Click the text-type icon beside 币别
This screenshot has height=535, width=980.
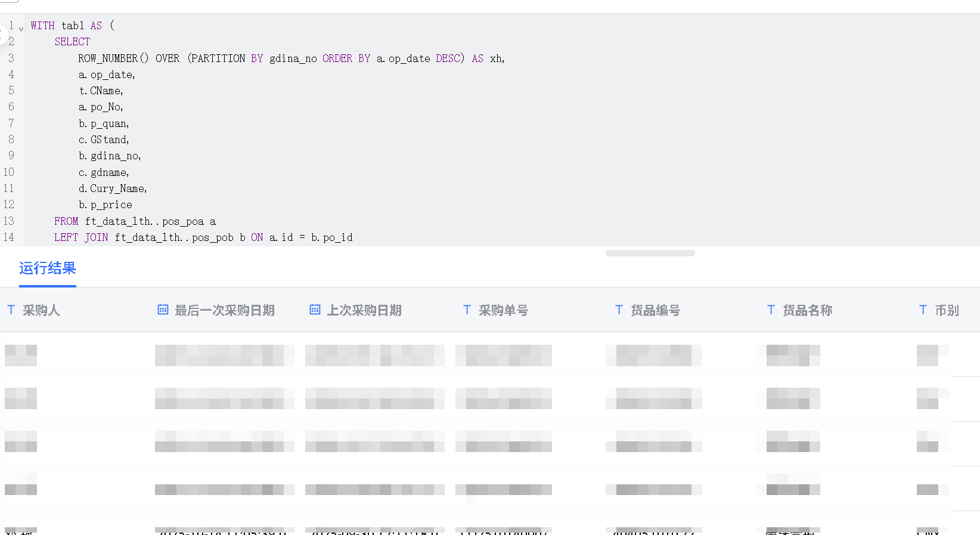[x=923, y=310]
